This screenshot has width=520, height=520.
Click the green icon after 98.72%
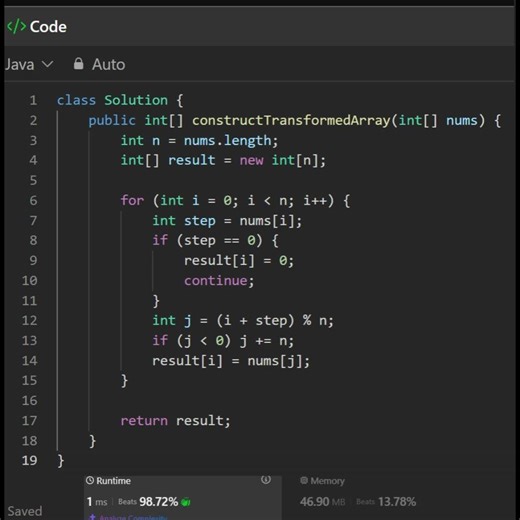pyautogui.click(x=186, y=502)
